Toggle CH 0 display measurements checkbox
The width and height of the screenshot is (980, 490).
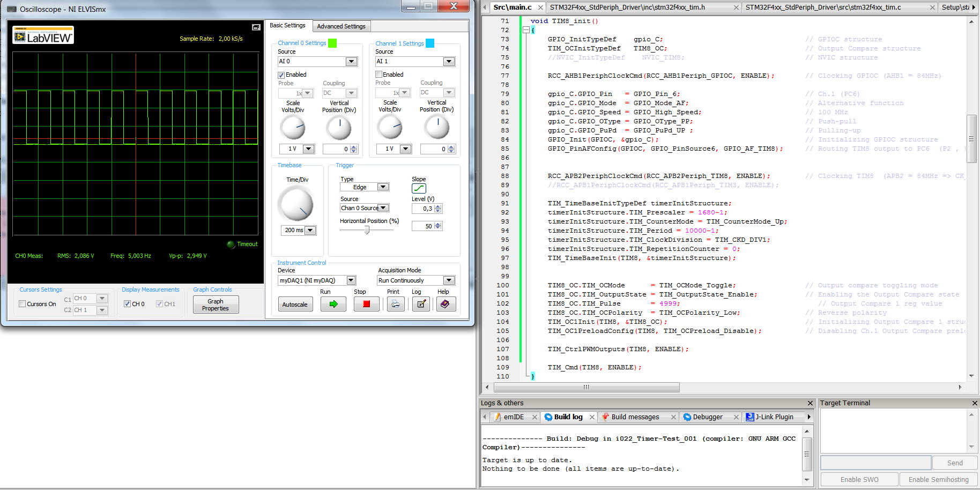[127, 304]
